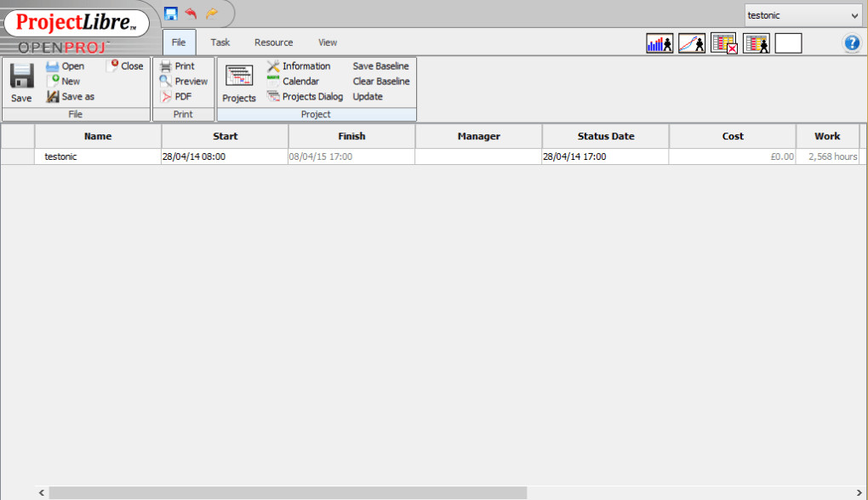Select start date 28/04/14 08:00 cell
The height and width of the screenshot is (500, 868).
(x=225, y=156)
